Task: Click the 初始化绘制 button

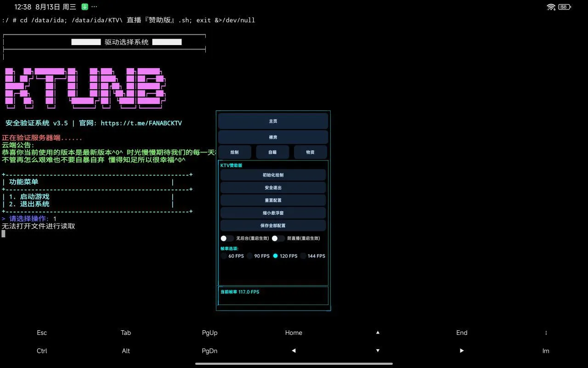Action: [x=273, y=175]
